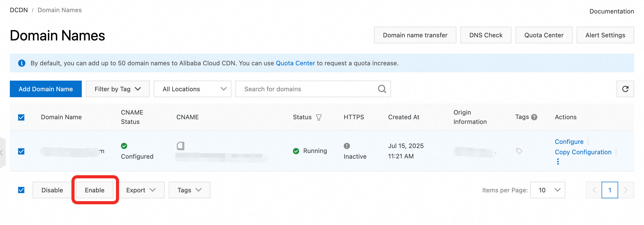Image resolution: width=644 pixels, height=225 pixels.
Task: Toggle the select-all checkbox in table header
Action: point(21,117)
